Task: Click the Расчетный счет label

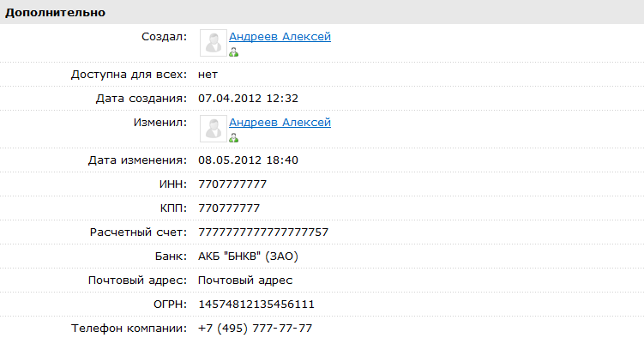Action: (x=138, y=232)
